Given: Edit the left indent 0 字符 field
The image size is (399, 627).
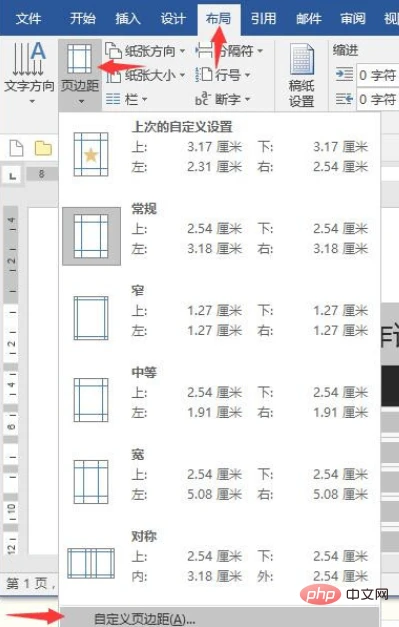Looking at the screenshot, I should point(377,75).
